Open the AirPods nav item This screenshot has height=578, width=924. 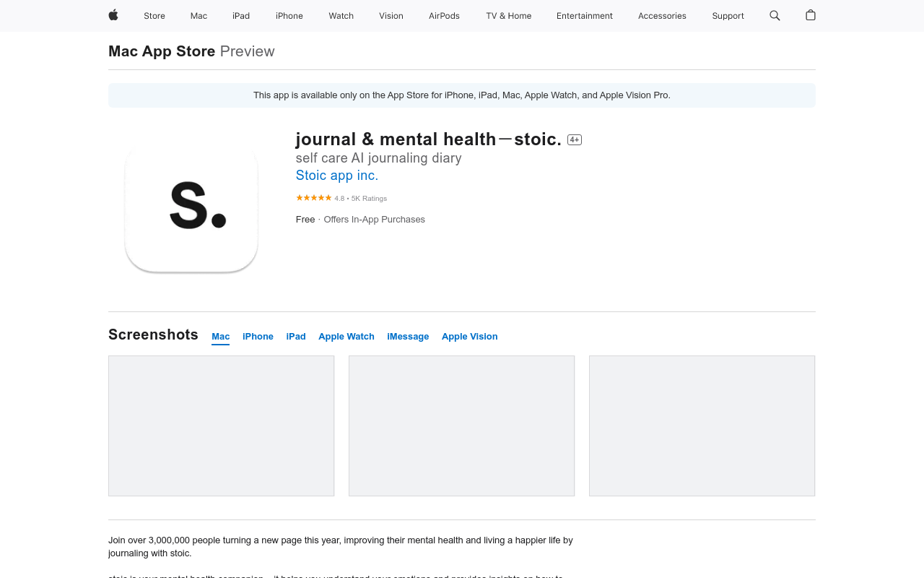click(x=444, y=16)
